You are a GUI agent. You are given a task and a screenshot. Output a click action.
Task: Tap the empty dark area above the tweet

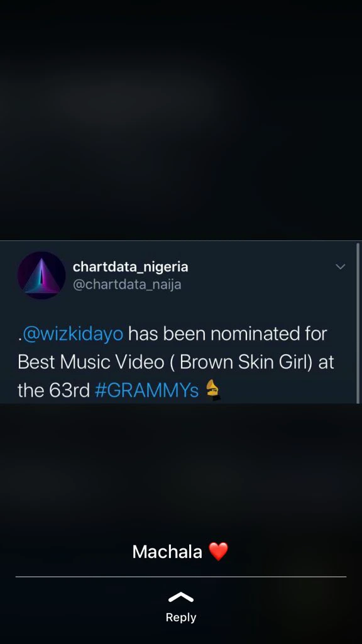pos(181,120)
